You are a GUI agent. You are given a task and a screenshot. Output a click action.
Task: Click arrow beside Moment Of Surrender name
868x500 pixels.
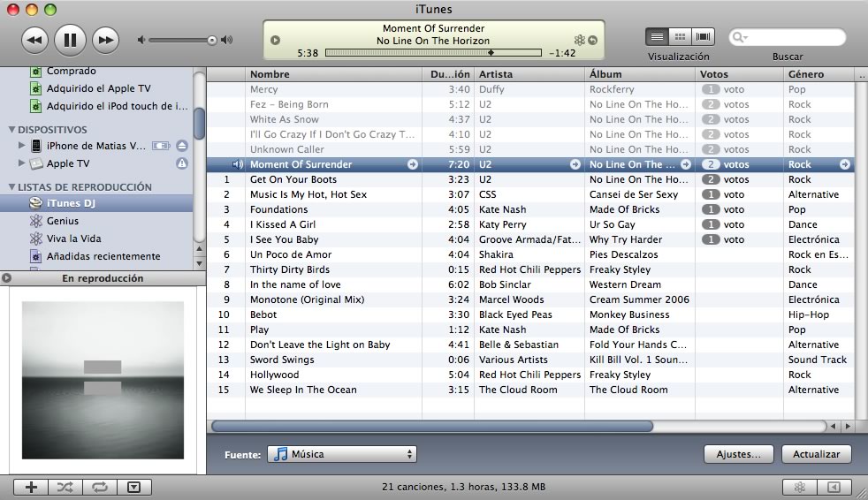[x=413, y=164]
